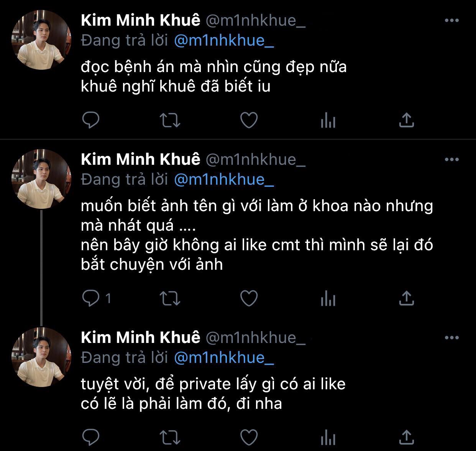Retweet the first tweet in the thread
The height and width of the screenshot is (451, 476).
click(170, 120)
